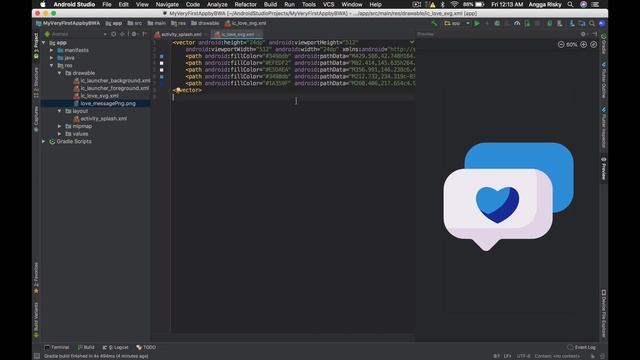Open the Preview panel settings gear
Image resolution: width=640 pixels, height=360 pixels.
(x=583, y=34)
